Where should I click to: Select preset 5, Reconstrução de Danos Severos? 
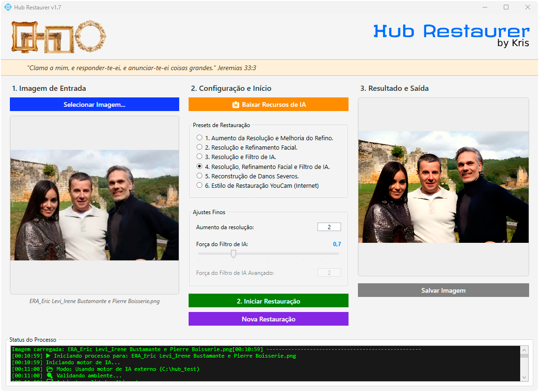point(199,176)
